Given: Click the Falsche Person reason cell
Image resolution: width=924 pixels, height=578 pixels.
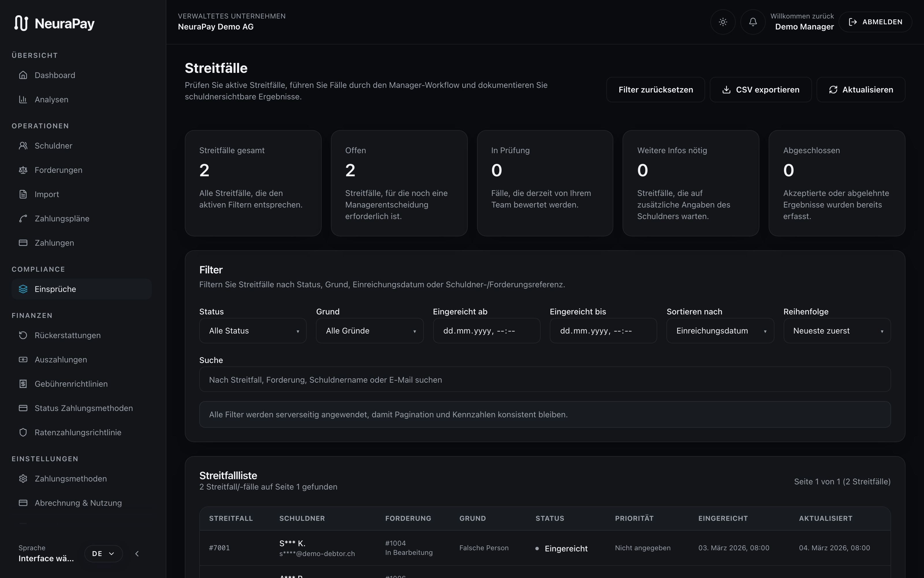Looking at the screenshot, I should (x=484, y=548).
